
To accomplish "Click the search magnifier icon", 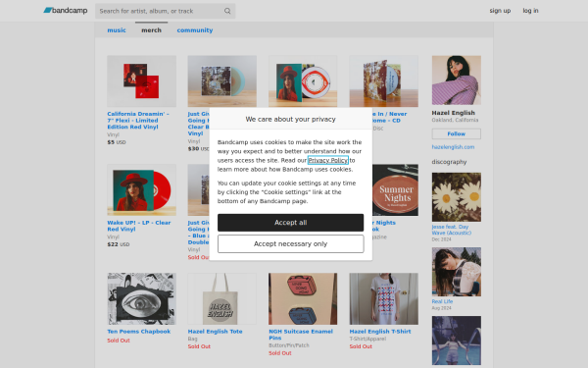I will pyautogui.click(x=227, y=11).
